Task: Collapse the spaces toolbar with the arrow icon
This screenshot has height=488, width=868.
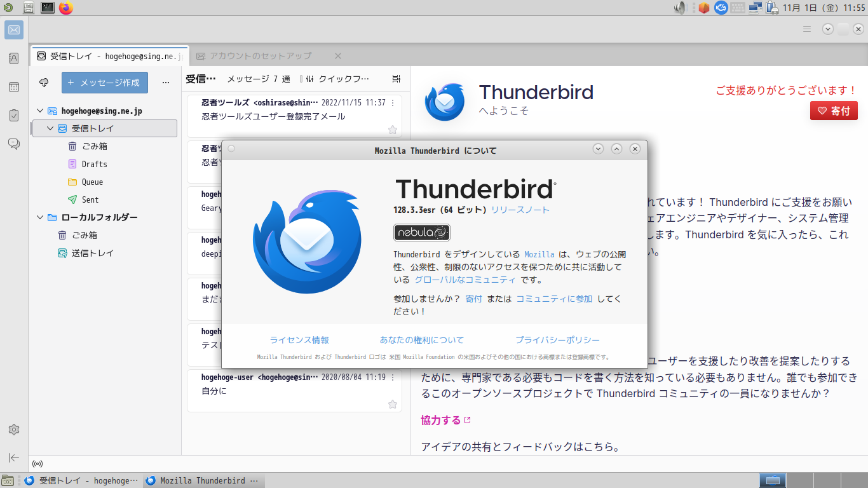Action: point(14,457)
